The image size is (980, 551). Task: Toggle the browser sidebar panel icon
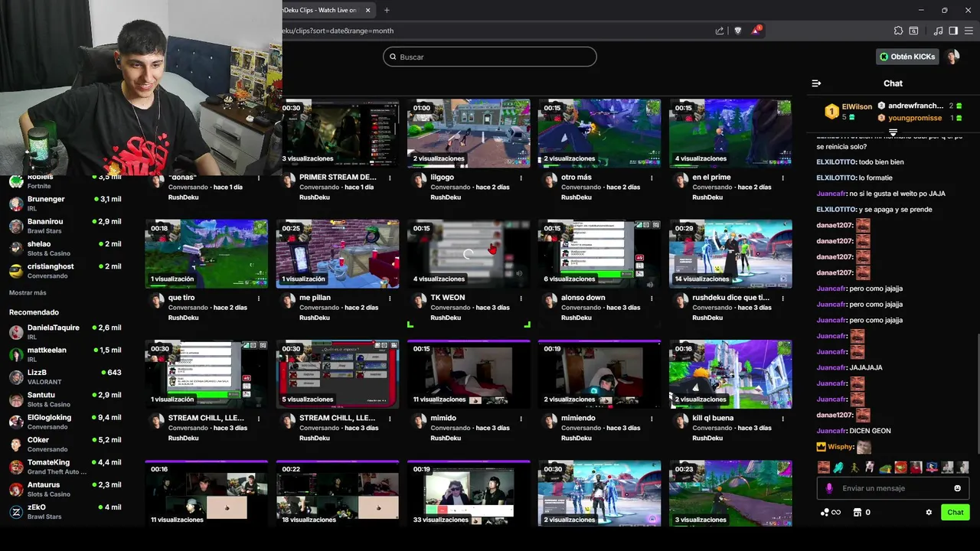953,31
